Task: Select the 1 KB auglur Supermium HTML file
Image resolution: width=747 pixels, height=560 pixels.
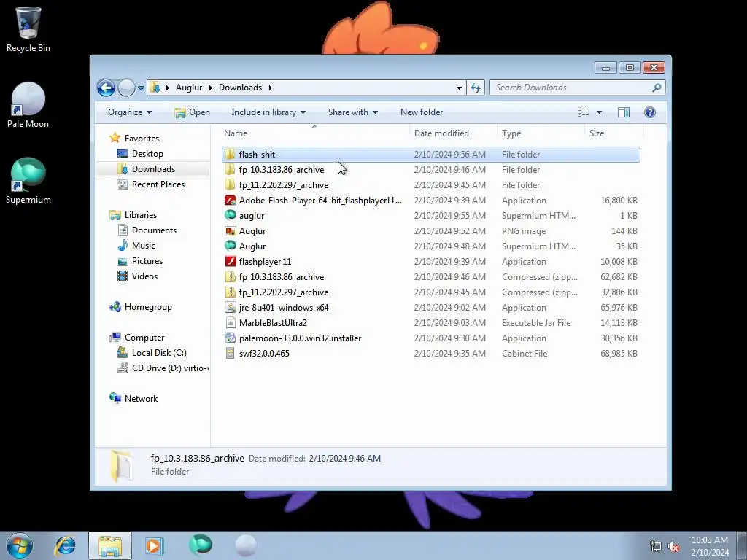Action: point(430,216)
